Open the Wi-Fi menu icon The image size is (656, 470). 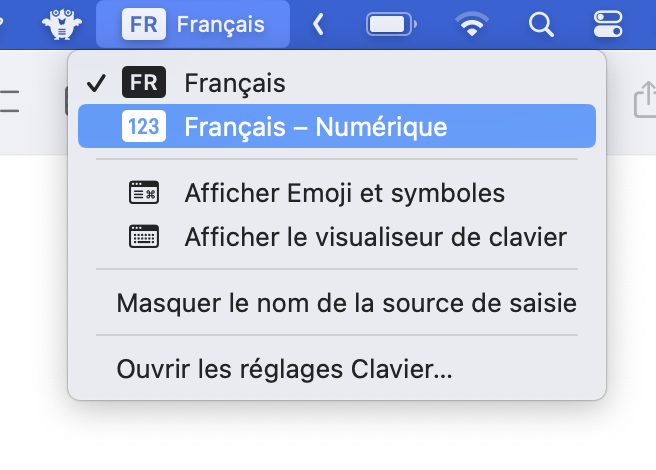coord(470,24)
